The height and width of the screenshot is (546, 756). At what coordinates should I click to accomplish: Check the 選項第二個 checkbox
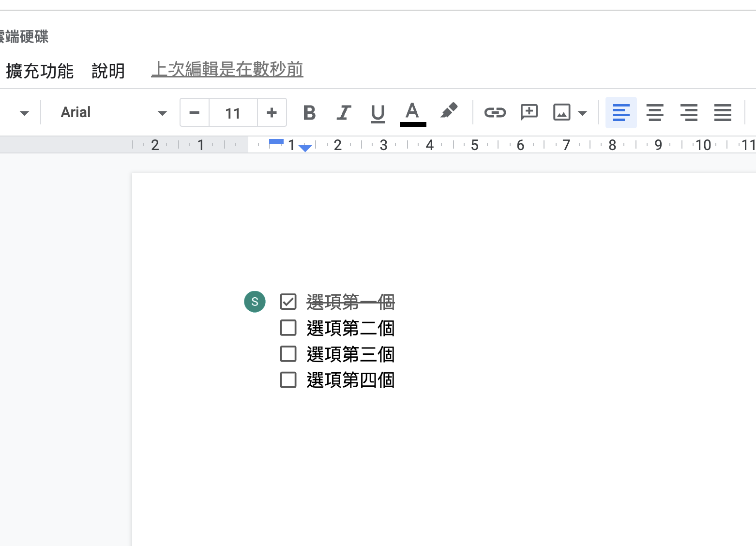[x=288, y=328]
